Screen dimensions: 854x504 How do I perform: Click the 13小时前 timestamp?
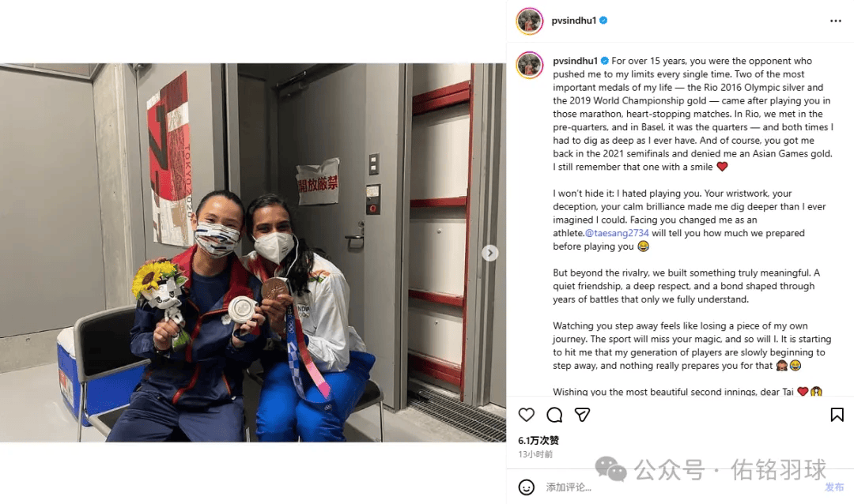[x=535, y=454]
